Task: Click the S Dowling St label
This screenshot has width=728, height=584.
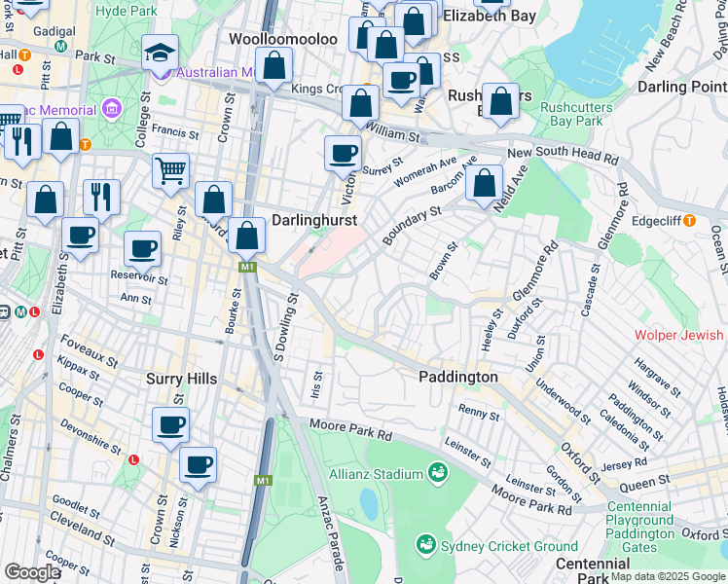Action: [x=285, y=327]
